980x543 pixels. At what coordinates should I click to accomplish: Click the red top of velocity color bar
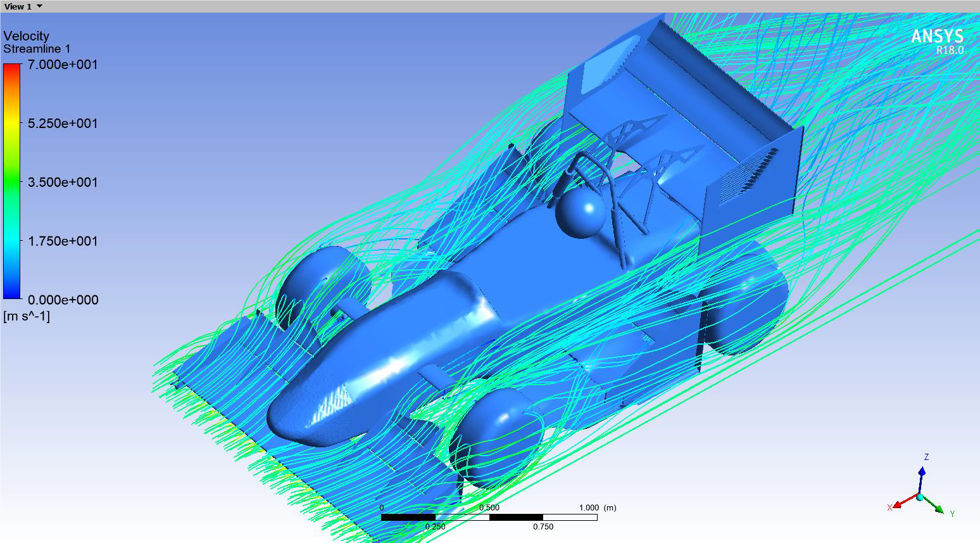pos(12,70)
